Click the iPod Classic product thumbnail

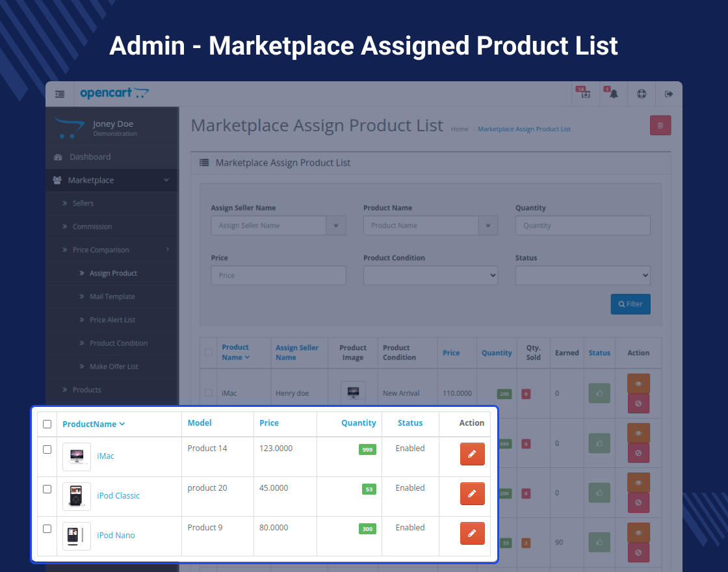click(77, 497)
